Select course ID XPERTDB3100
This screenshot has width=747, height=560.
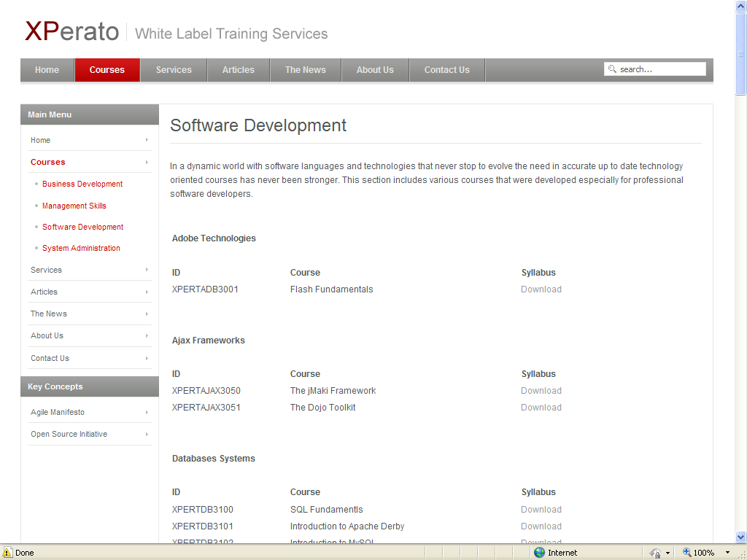(x=203, y=510)
